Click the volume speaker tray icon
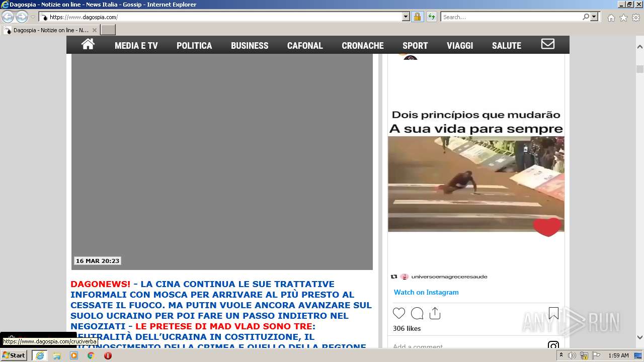This screenshot has height=362, width=644. coord(572,355)
